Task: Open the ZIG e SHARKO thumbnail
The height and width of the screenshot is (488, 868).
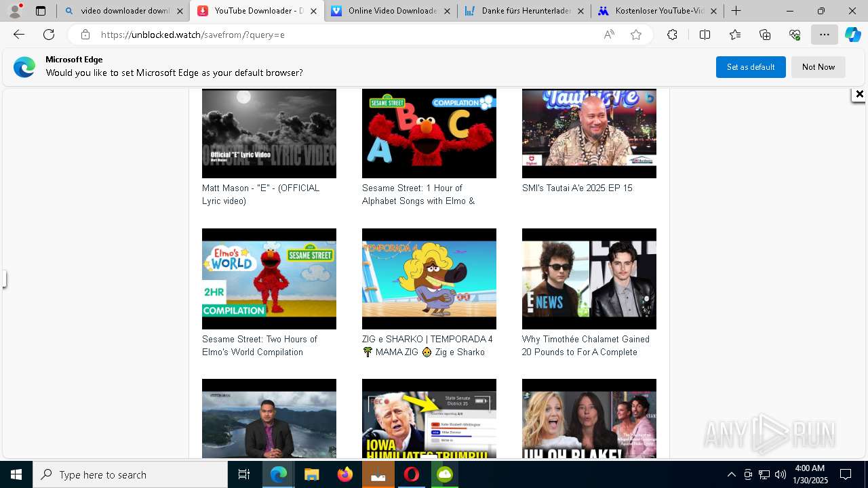Action: tap(429, 279)
